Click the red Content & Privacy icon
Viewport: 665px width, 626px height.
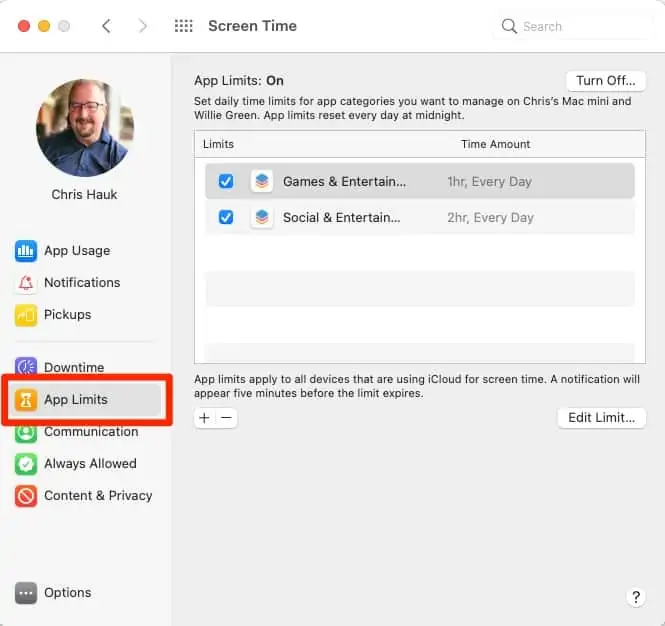(x=26, y=496)
